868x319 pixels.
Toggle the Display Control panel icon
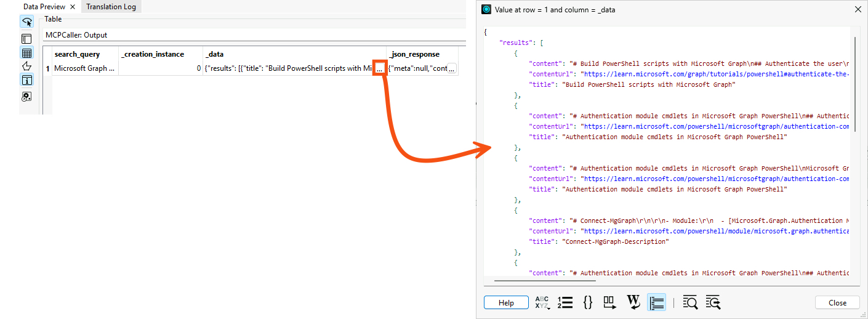26,39
